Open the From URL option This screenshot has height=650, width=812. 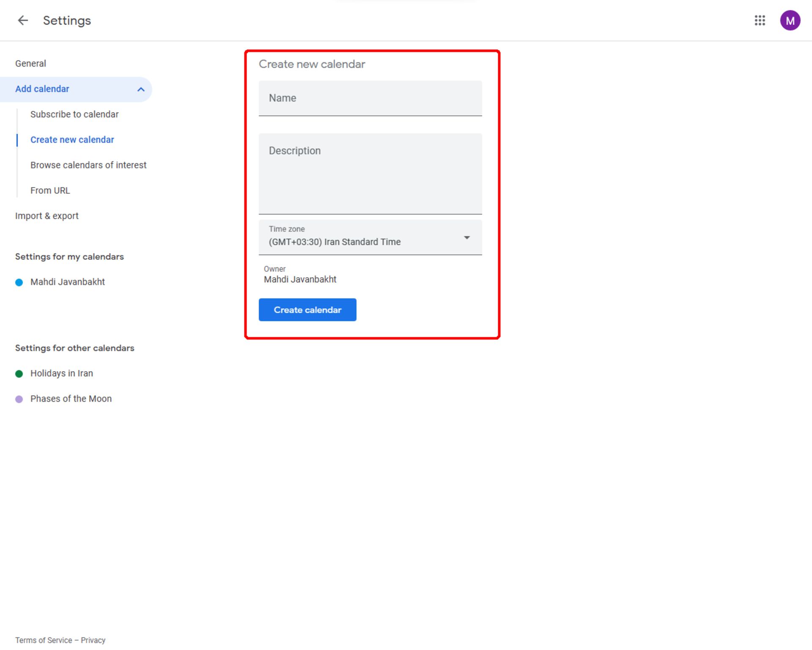click(50, 190)
